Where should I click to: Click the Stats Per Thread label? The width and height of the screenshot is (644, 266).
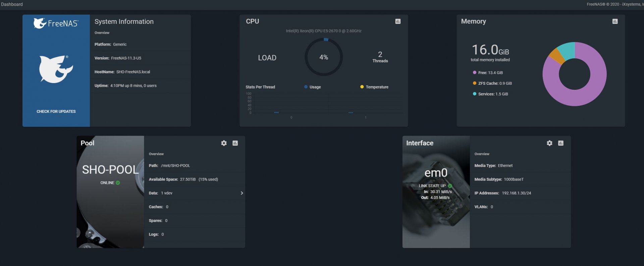260,87
